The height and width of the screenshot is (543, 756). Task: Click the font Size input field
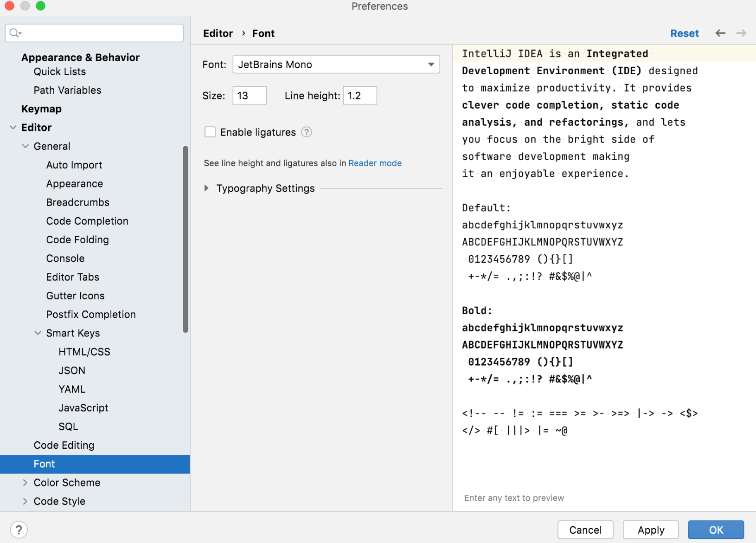pyautogui.click(x=249, y=95)
